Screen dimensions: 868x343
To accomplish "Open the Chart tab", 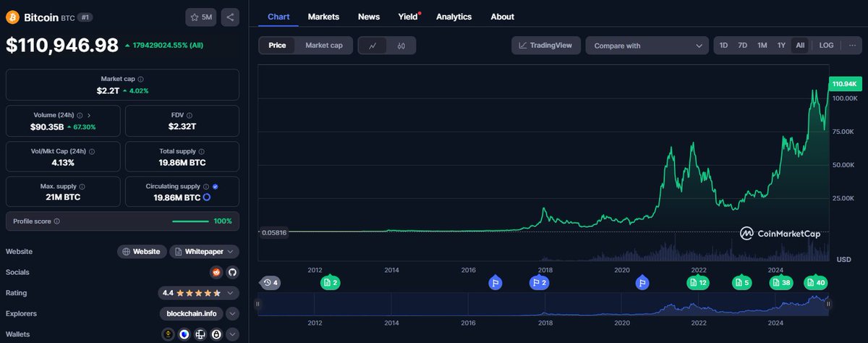I will 278,17.
